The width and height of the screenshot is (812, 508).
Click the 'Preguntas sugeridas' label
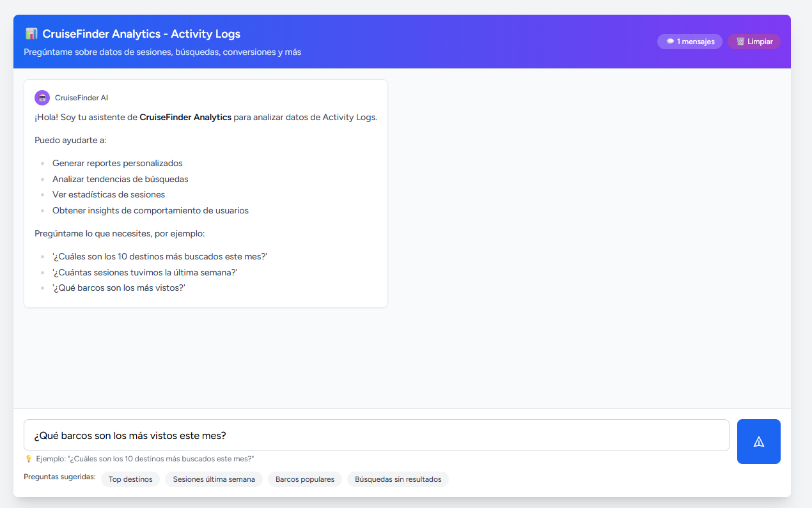point(59,477)
